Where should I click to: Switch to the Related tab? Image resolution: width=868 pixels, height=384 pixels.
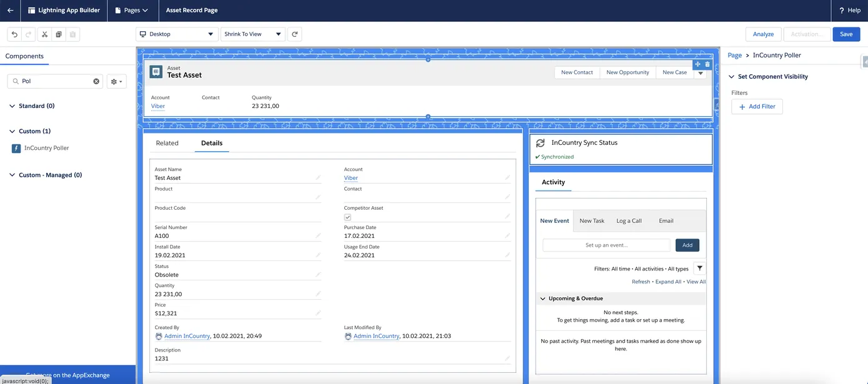tap(167, 143)
